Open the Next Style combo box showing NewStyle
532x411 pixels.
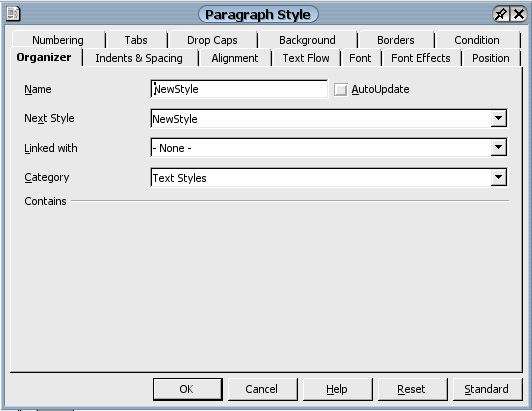pyautogui.click(x=329, y=118)
